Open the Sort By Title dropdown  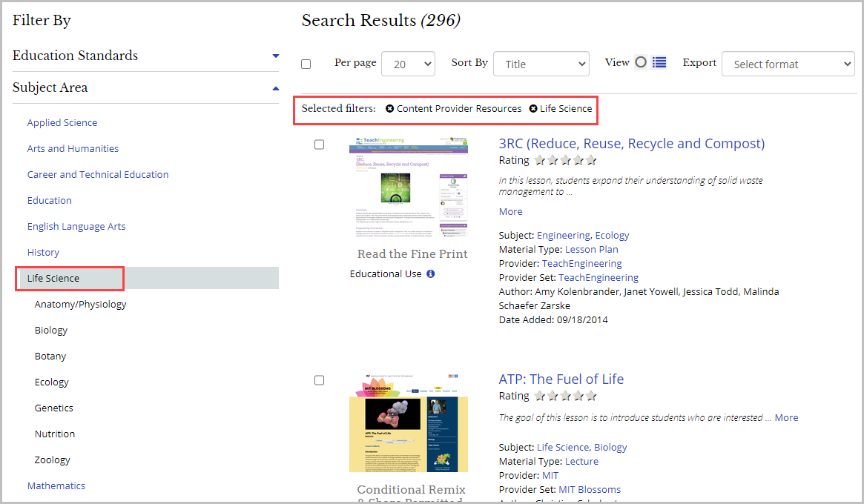(541, 64)
